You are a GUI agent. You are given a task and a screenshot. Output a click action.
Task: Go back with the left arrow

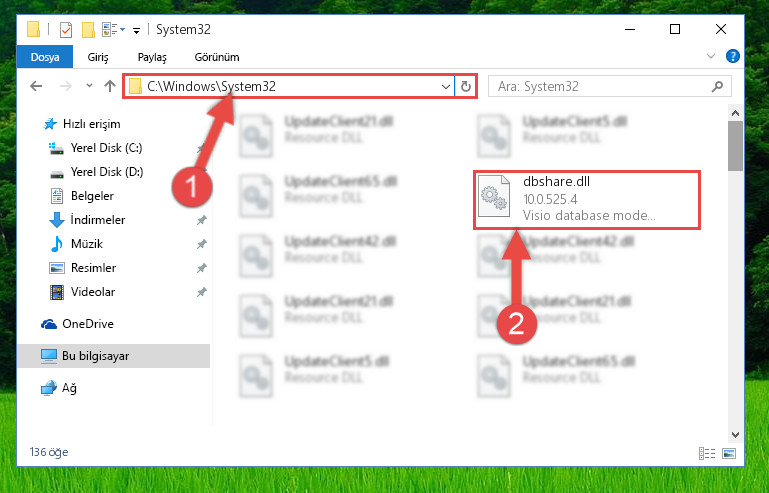click(x=36, y=86)
